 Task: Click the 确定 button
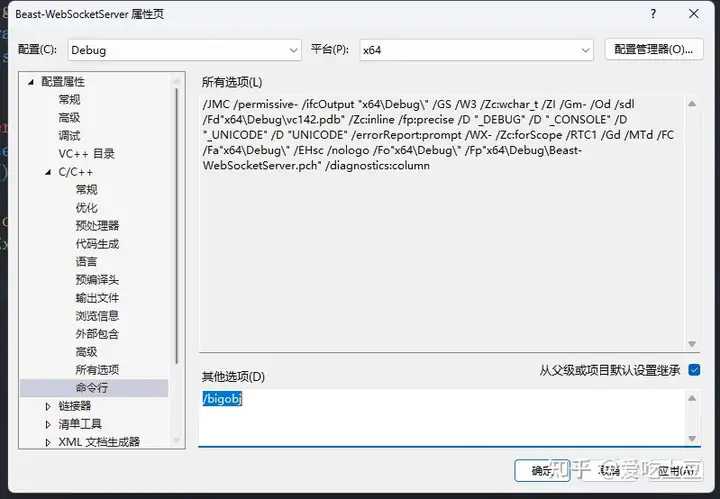click(x=541, y=470)
